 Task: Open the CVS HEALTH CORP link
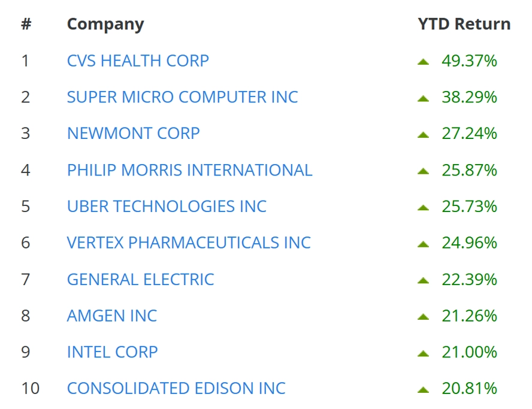click(138, 61)
